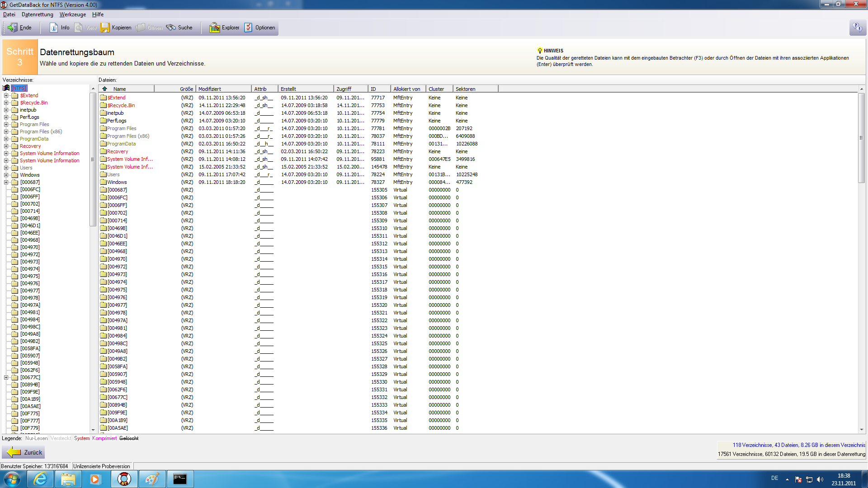
Task: Select the [NTFS] root tree node
Action: (x=19, y=89)
